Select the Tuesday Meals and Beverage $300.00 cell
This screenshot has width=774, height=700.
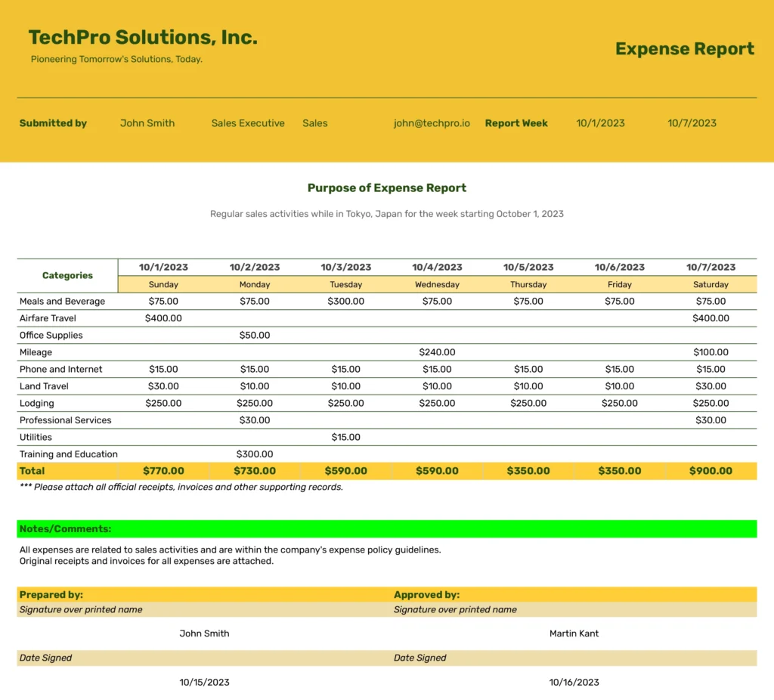click(345, 302)
